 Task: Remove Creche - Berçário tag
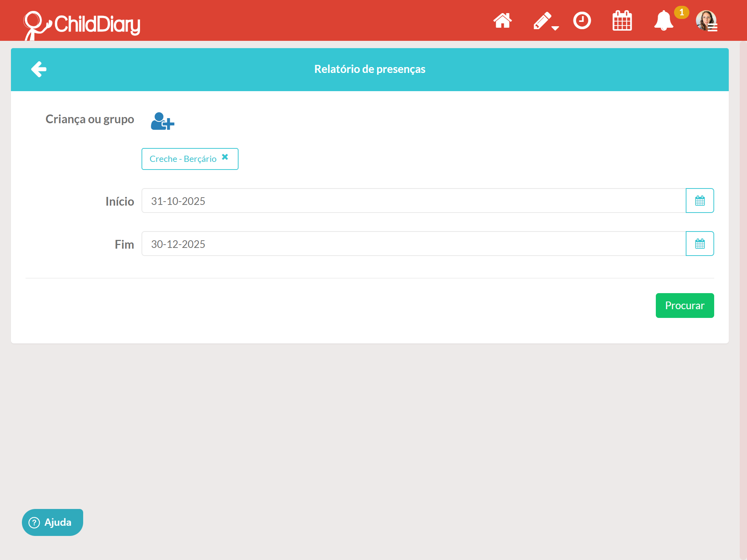(x=225, y=157)
